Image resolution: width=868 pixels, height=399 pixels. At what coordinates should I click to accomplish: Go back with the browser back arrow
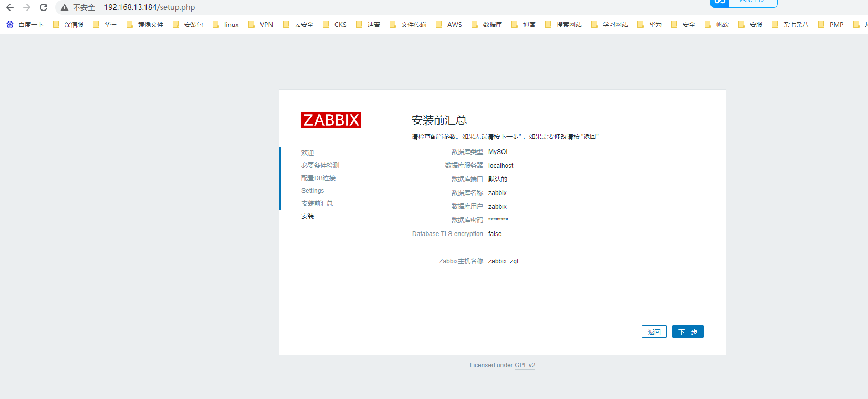10,7
